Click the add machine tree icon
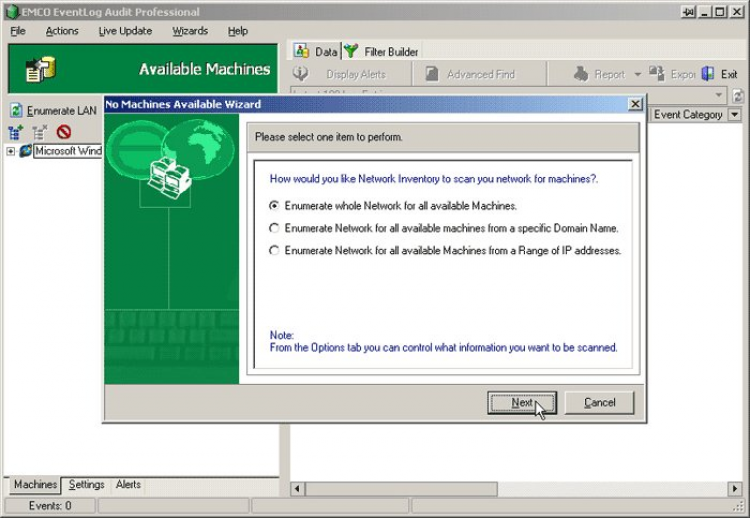 pos(16,132)
